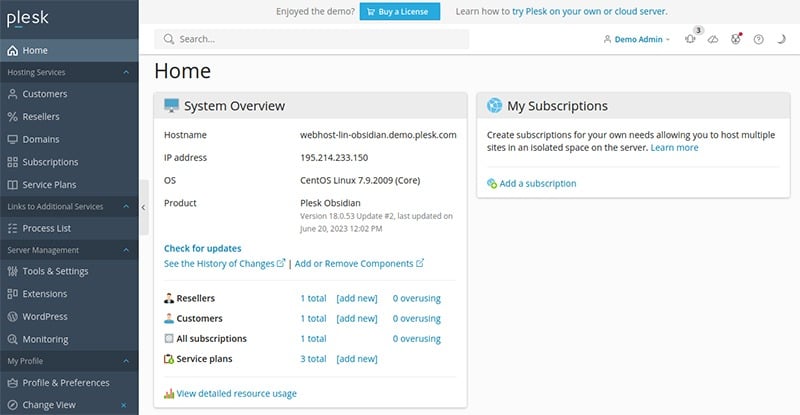Click the resource usage bar chart icon

coord(169,394)
